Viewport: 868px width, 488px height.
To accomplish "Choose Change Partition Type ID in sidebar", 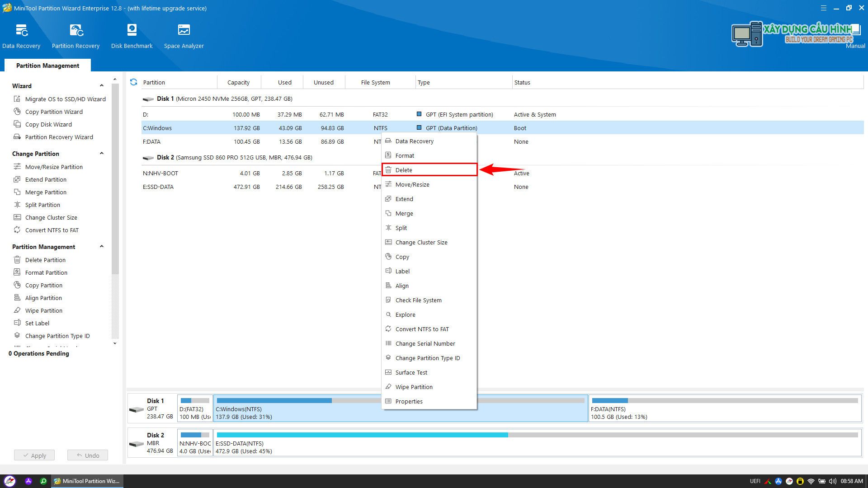I will click(x=52, y=336).
